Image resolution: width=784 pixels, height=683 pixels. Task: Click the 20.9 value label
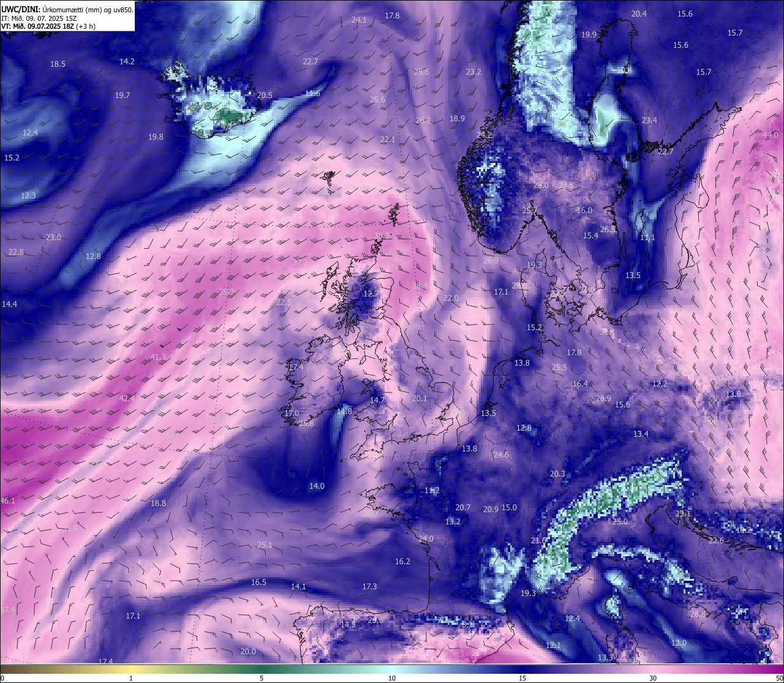(x=491, y=509)
